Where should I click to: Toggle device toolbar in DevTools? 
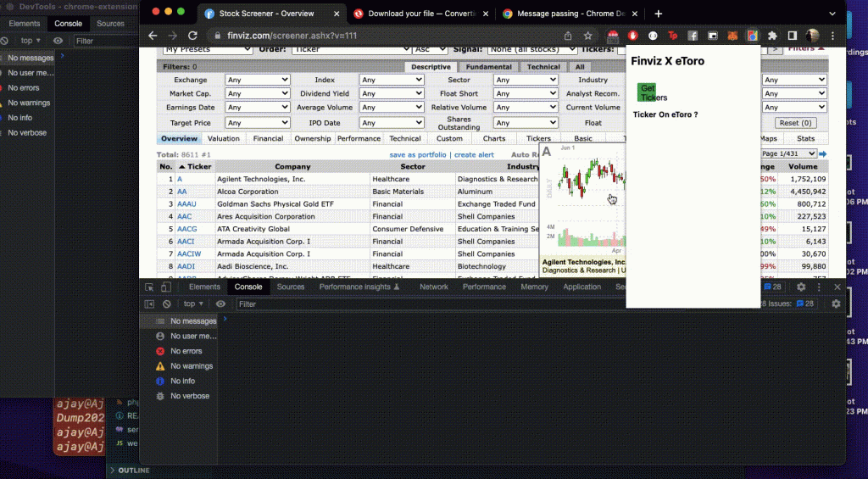click(x=165, y=287)
